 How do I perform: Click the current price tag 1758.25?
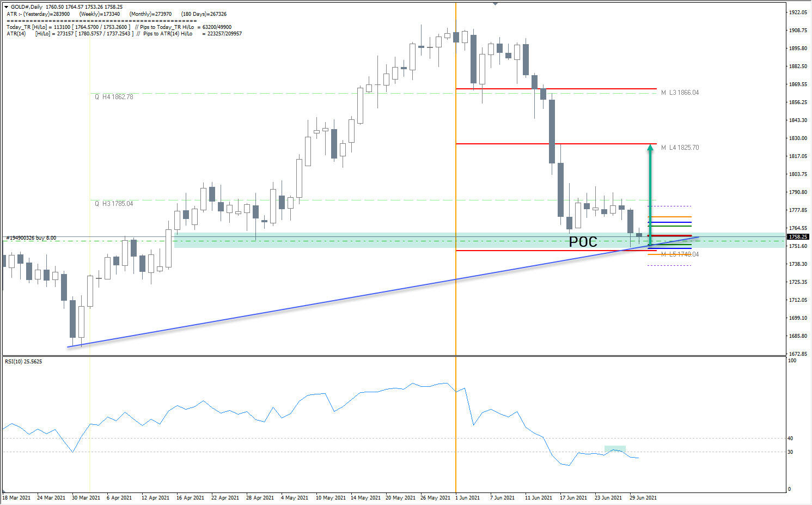pyautogui.click(x=798, y=237)
